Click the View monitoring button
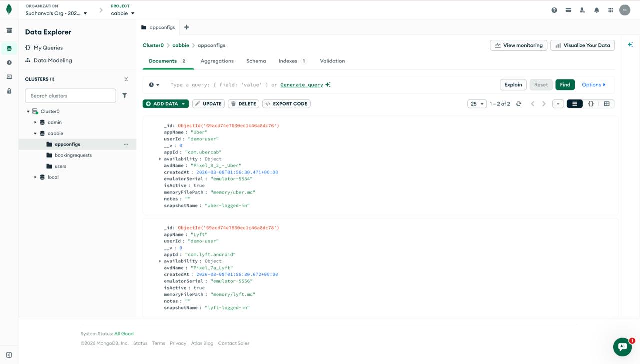640x364 pixels. (519, 45)
